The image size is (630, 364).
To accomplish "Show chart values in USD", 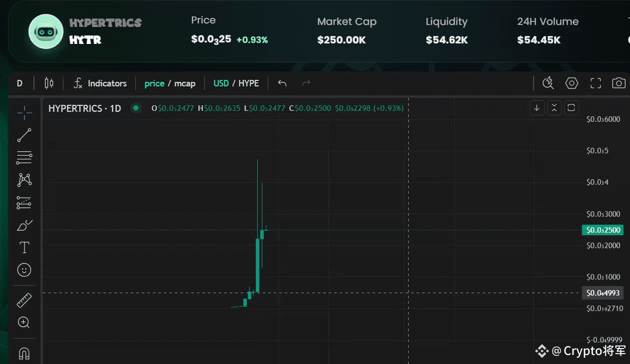I will 221,83.
